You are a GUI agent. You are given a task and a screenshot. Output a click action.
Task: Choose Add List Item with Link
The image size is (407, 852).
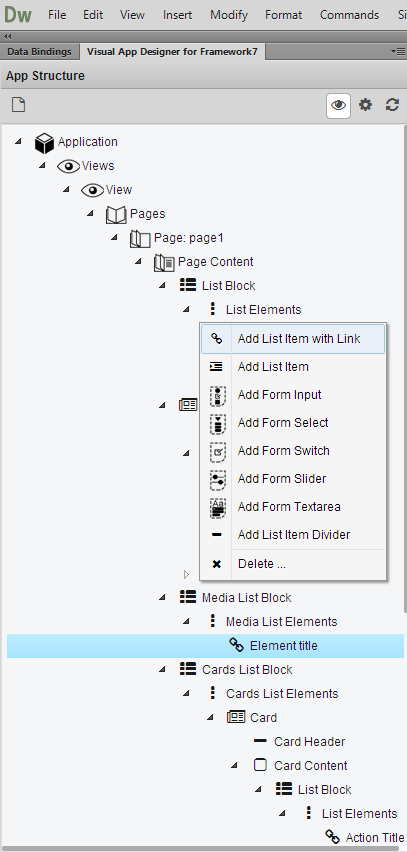pyautogui.click(x=293, y=339)
